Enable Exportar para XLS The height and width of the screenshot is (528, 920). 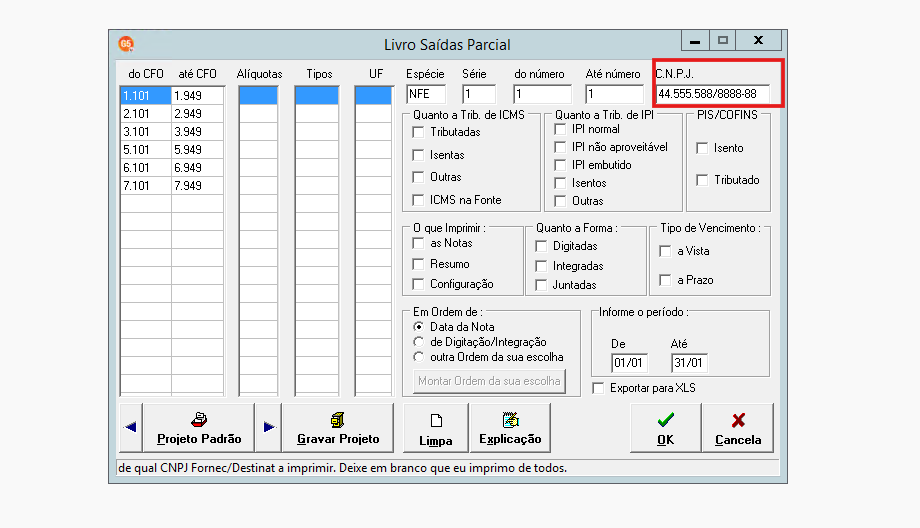(x=598, y=388)
